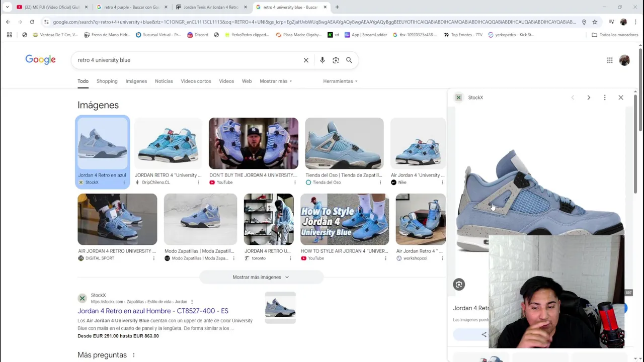Open the tab search dropdown arrow
The width and height of the screenshot is (644, 362).
[x=7, y=7]
